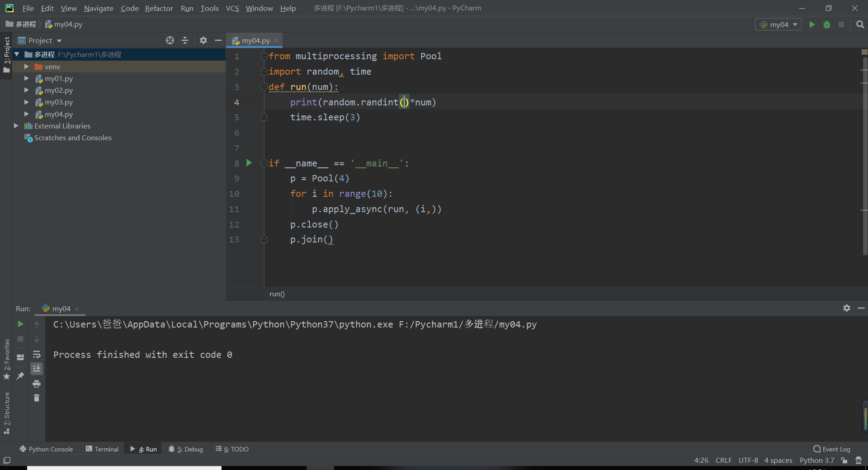Hide the Run panel with minus icon
Screen dimensions: 868x470
(861, 308)
